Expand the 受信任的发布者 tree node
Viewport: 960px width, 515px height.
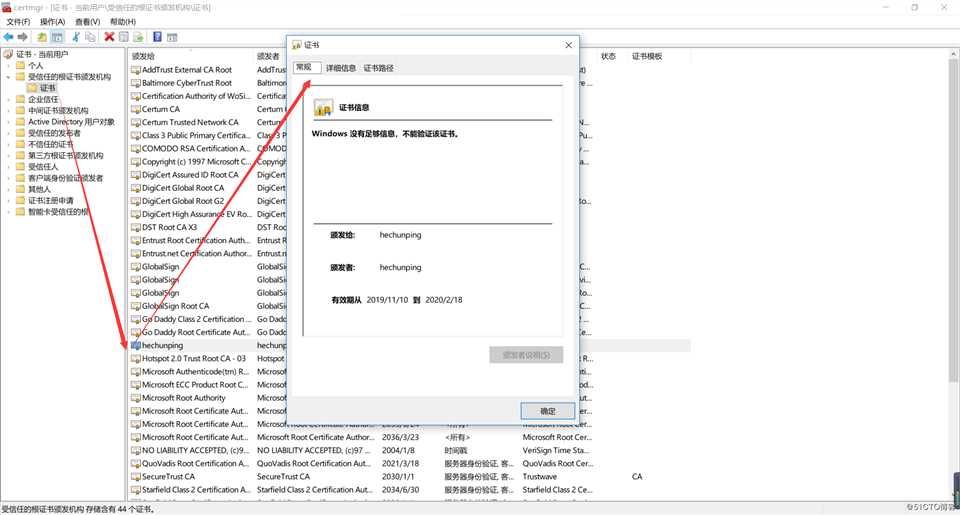9,133
